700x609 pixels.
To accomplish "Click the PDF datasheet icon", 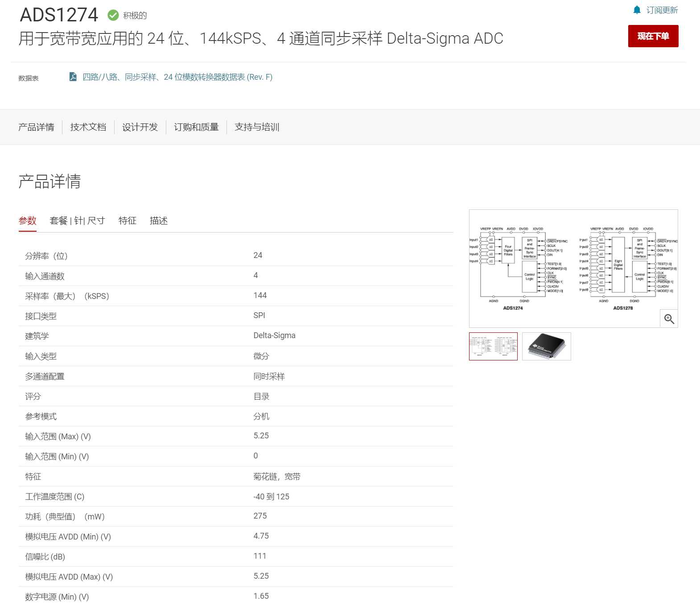I will [73, 77].
